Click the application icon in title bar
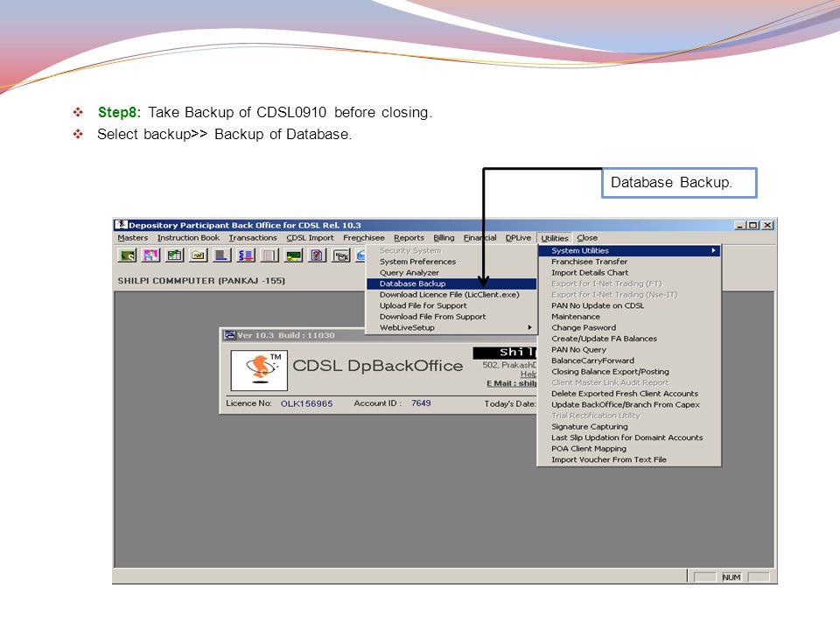 click(x=122, y=225)
